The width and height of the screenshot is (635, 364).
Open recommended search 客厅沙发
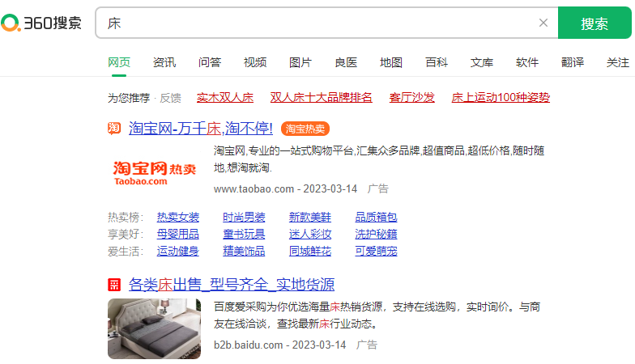pyautogui.click(x=411, y=97)
